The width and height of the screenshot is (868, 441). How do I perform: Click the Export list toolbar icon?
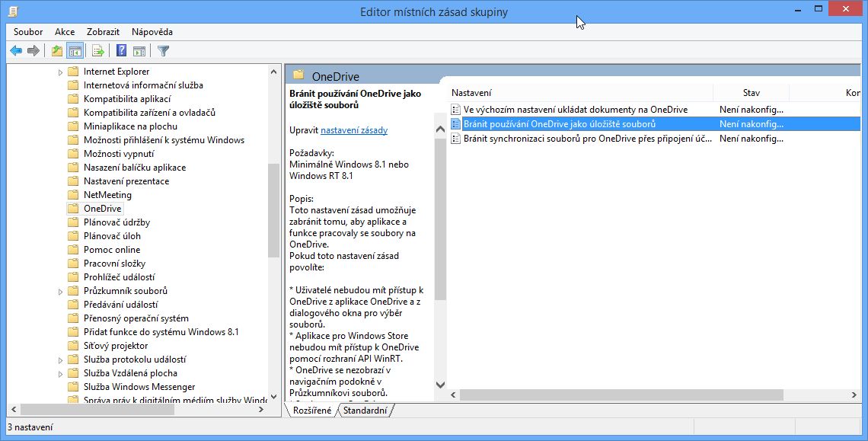98,51
